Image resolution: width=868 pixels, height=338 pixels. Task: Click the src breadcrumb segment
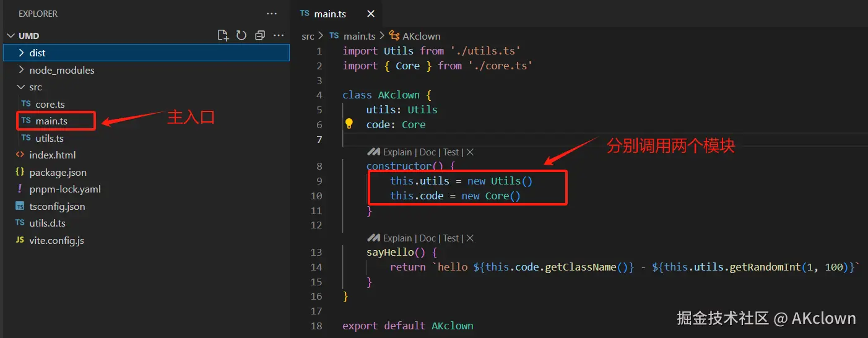tap(308, 36)
